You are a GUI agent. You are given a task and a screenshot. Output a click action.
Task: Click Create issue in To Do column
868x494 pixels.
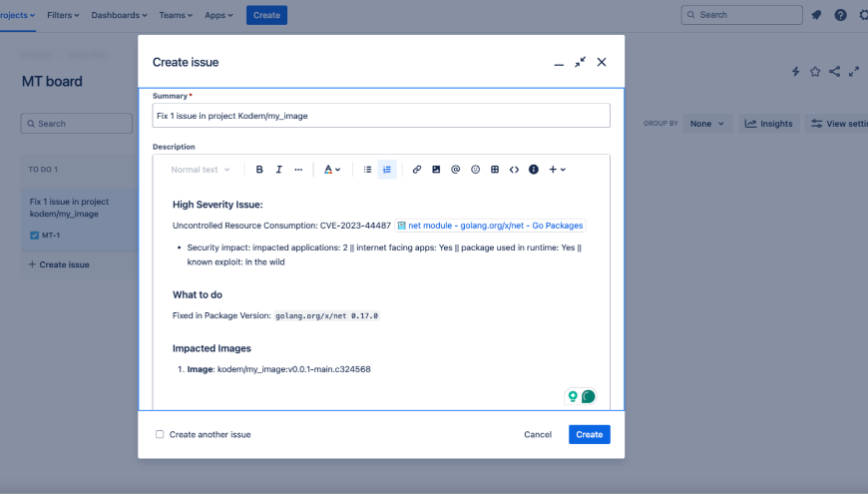(59, 264)
